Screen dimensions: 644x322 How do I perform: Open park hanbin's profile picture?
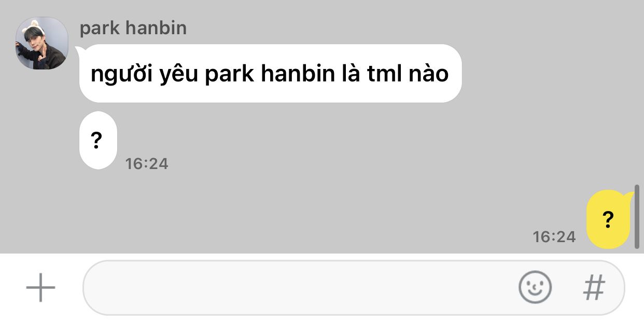click(42, 44)
